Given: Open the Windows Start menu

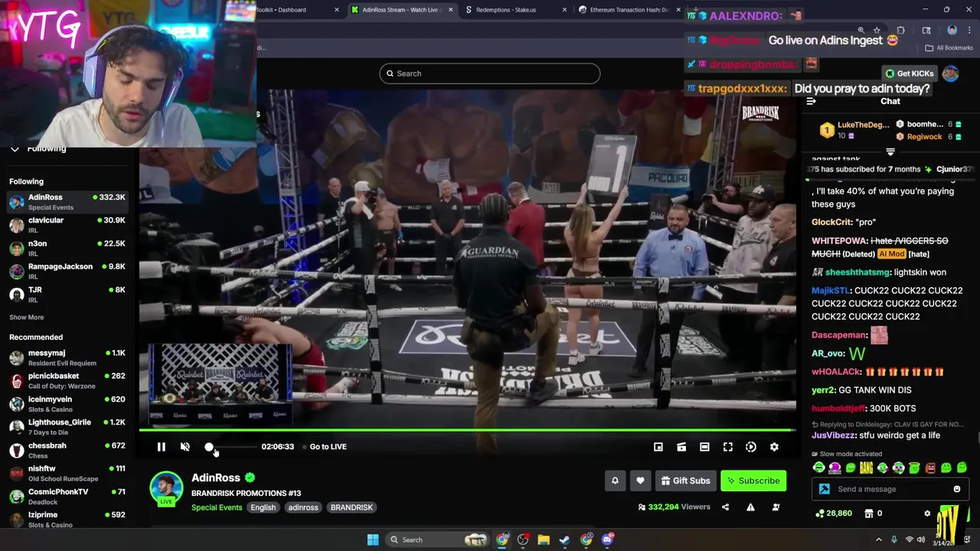Looking at the screenshot, I should 373,540.
